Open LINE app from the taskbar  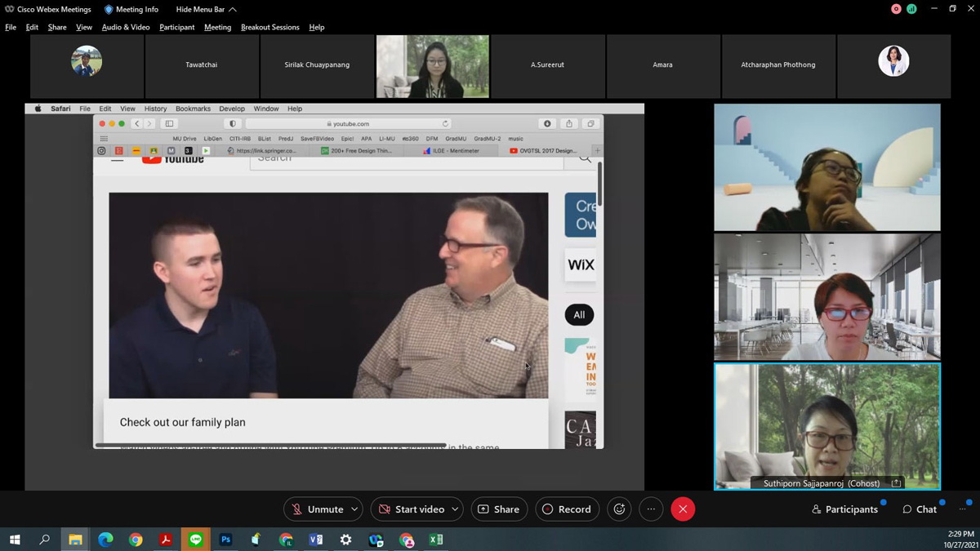(x=195, y=540)
